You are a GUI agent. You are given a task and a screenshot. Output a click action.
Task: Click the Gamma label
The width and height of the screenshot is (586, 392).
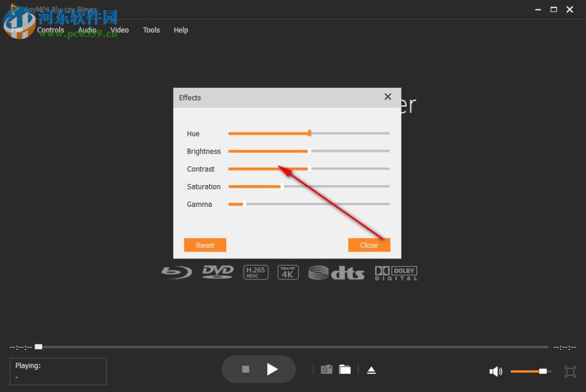tap(199, 204)
